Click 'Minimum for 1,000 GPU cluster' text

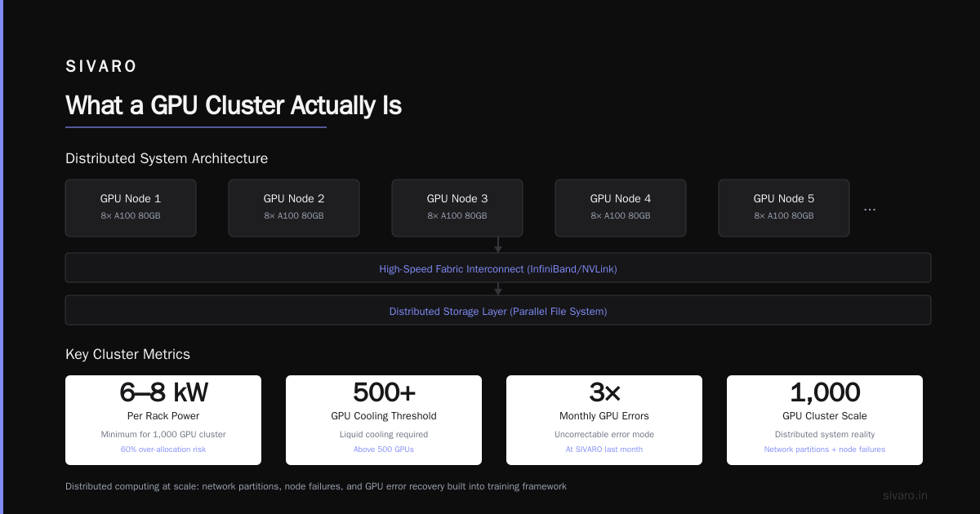pos(163,434)
